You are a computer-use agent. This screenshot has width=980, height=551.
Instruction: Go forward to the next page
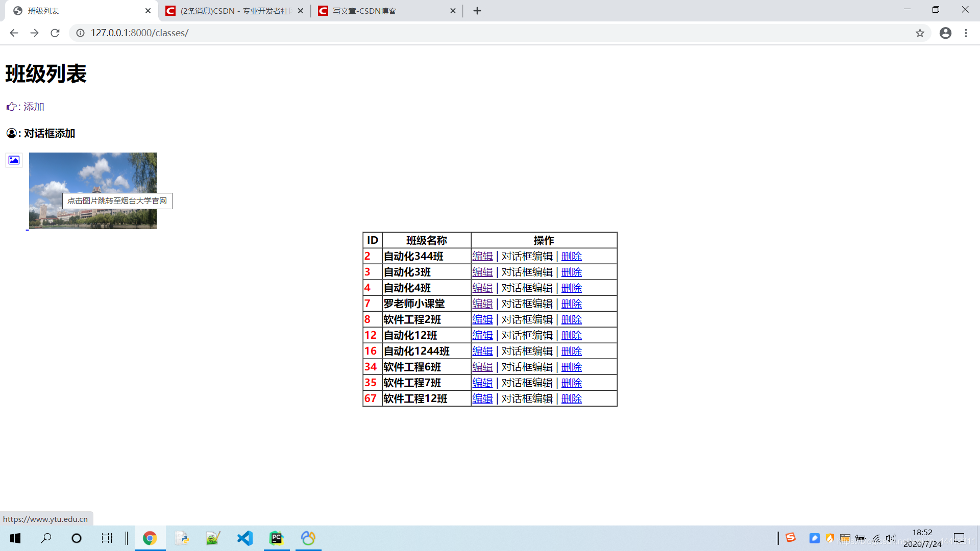pyautogui.click(x=34, y=33)
